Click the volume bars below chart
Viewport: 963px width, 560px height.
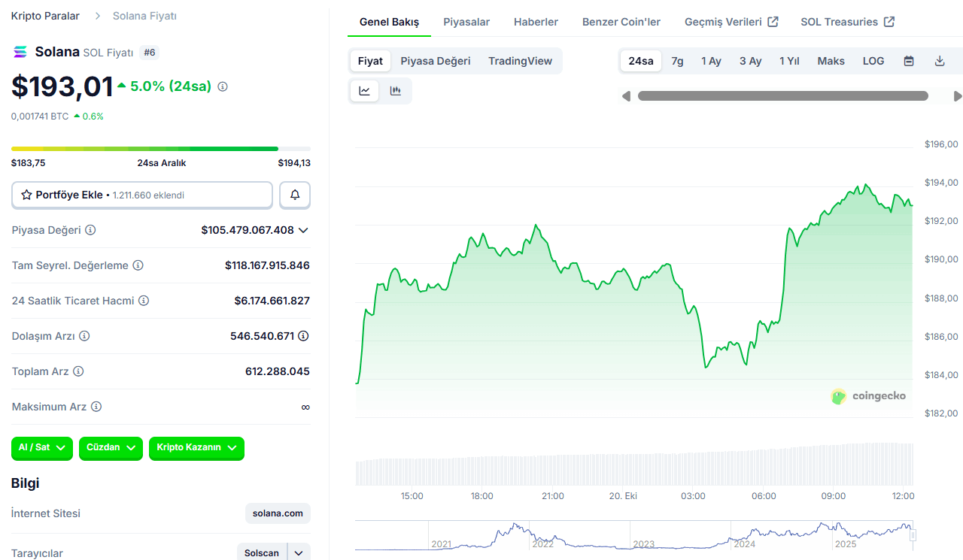coord(634,464)
